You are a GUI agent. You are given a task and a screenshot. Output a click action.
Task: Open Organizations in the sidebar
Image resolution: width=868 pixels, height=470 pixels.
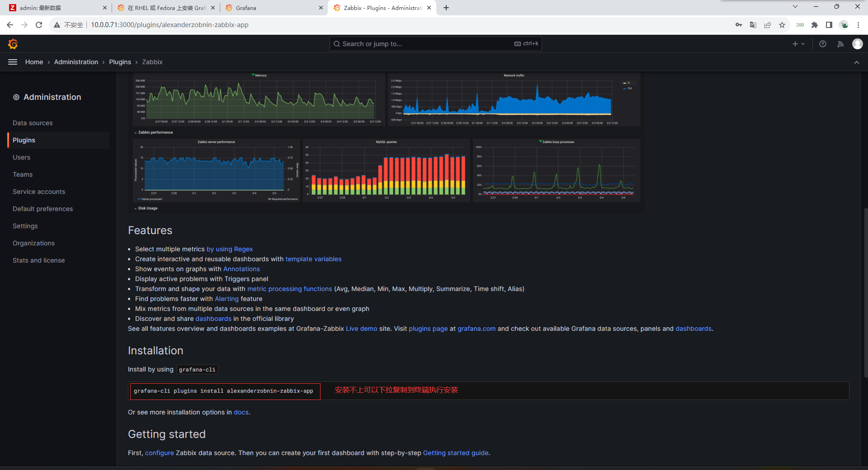click(x=33, y=243)
